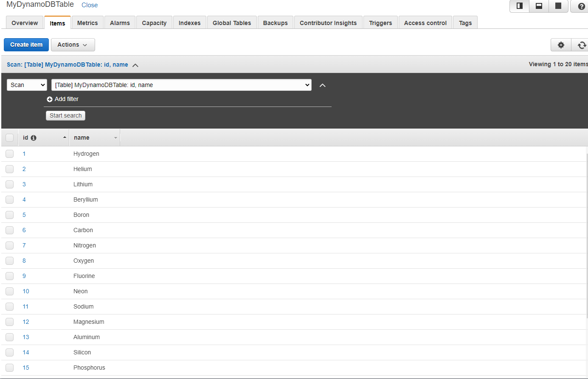Select checkbox for Hydrogen row
Viewport: 588px width, 379px height.
click(9, 154)
